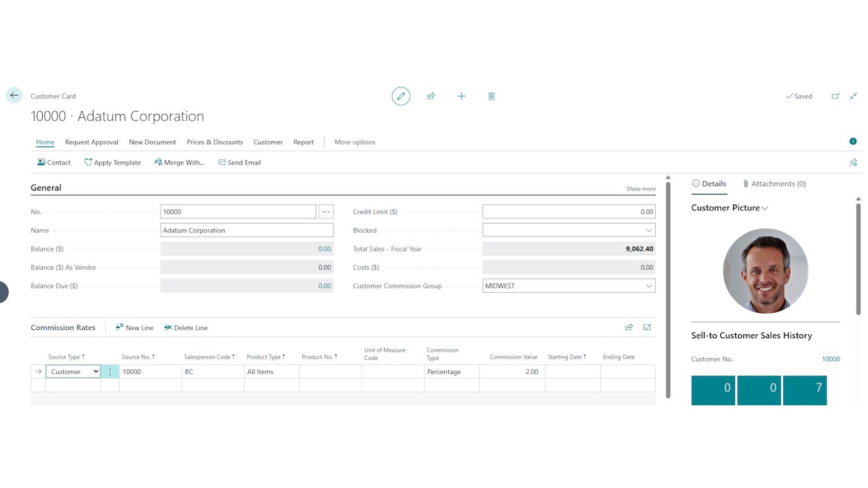Open the Customer menu

click(268, 142)
